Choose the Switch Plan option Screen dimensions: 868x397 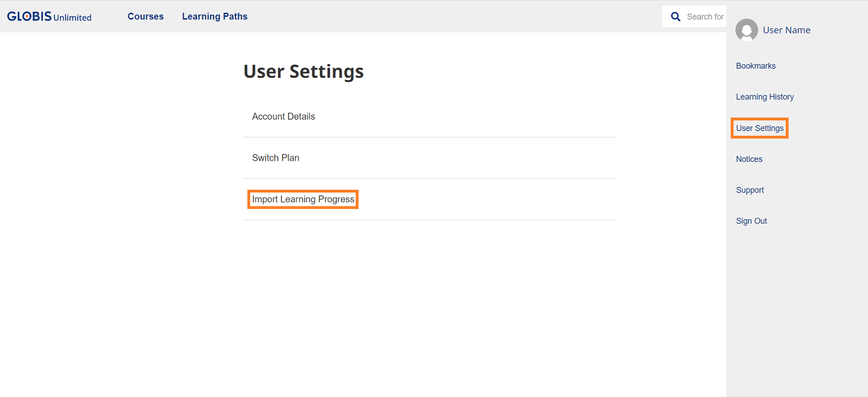pyautogui.click(x=276, y=158)
